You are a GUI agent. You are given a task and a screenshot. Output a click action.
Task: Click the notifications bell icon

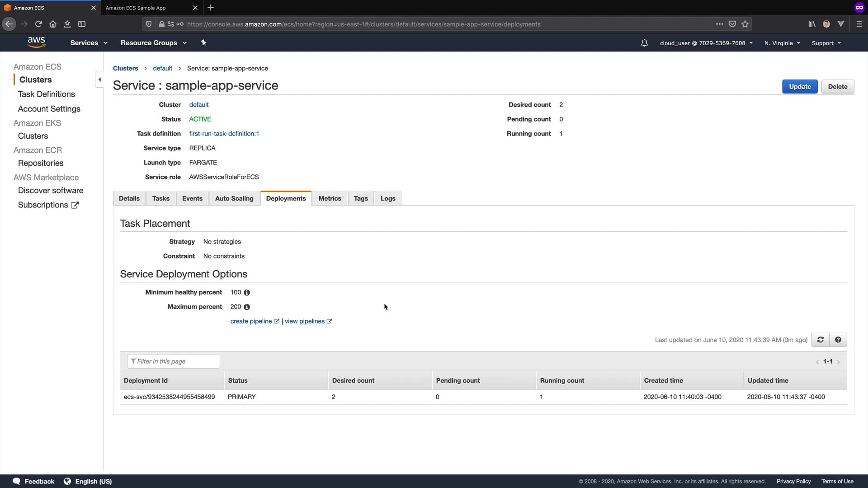pos(644,43)
